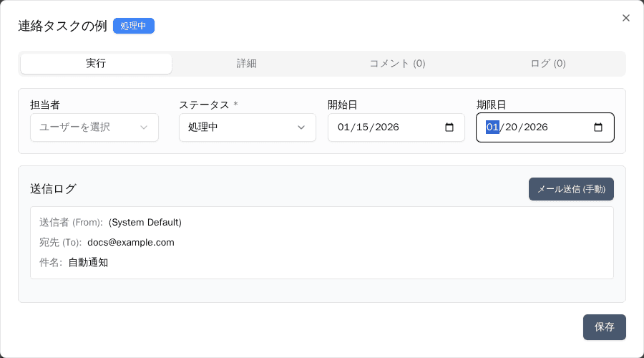Click the 件名: label
This screenshot has height=358, width=644.
click(51, 263)
